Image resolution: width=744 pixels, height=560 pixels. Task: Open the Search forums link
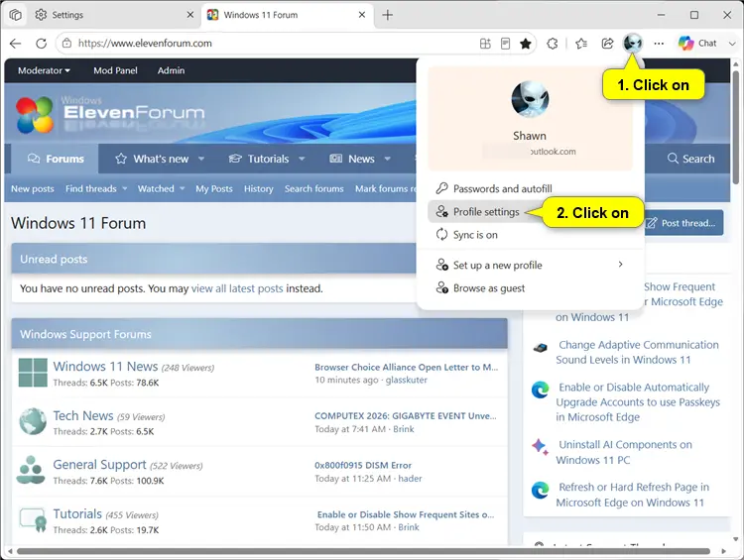point(314,188)
